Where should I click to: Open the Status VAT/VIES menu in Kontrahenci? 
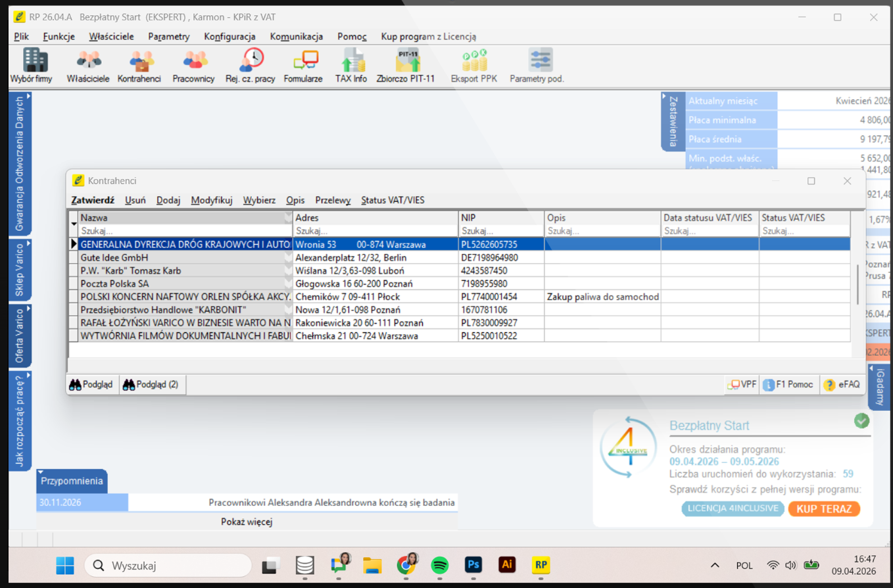point(393,200)
